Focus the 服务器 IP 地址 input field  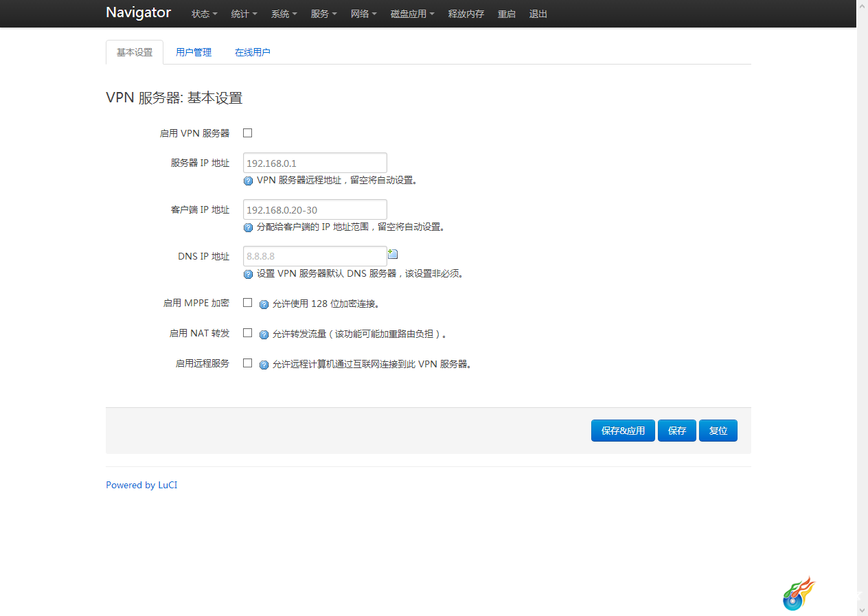tap(315, 163)
